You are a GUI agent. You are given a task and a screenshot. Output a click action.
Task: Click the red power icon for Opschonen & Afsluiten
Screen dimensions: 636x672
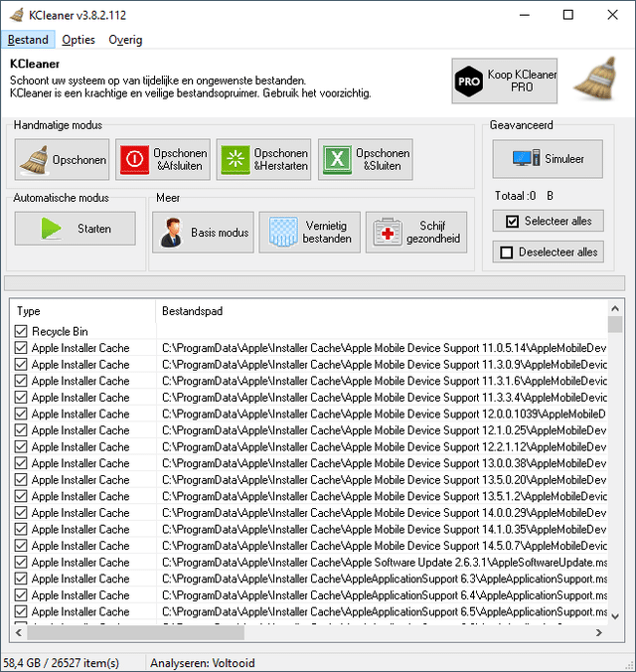134,159
